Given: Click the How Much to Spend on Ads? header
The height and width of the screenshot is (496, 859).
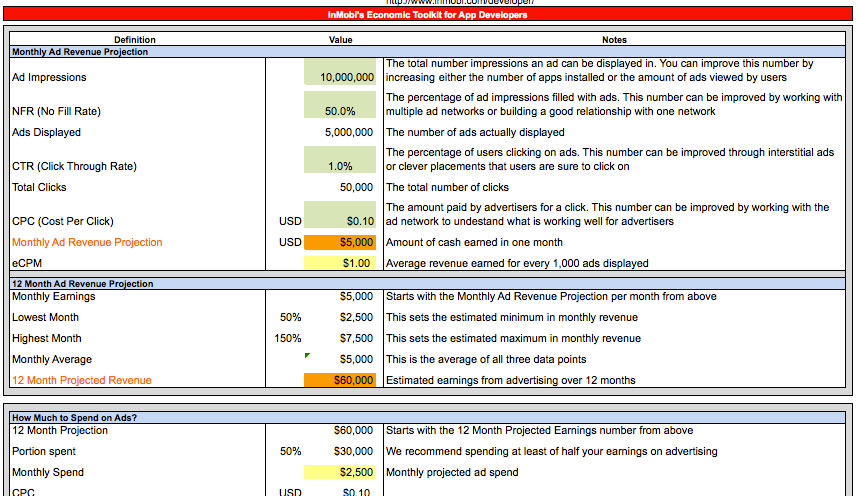Looking at the screenshot, I should pos(427,418).
